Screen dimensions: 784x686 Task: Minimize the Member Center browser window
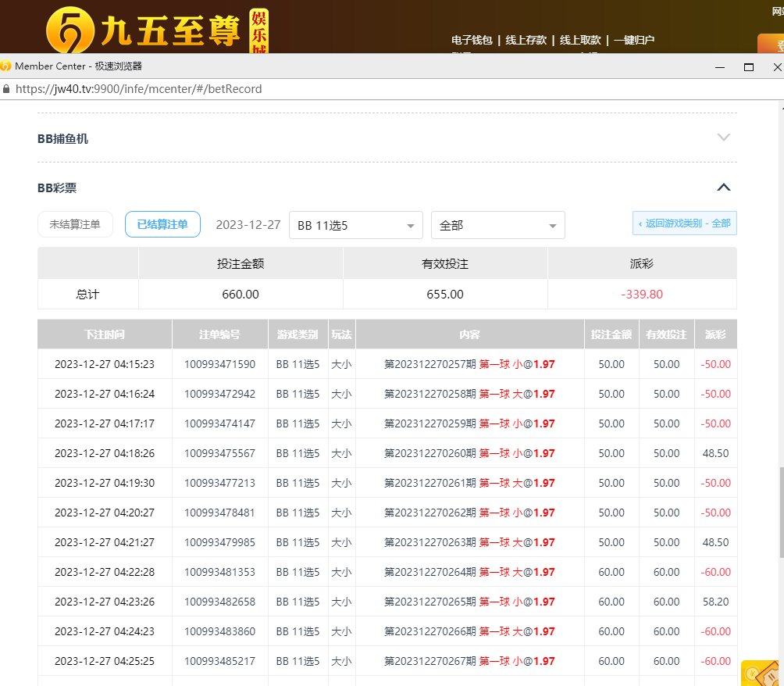coord(719,67)
